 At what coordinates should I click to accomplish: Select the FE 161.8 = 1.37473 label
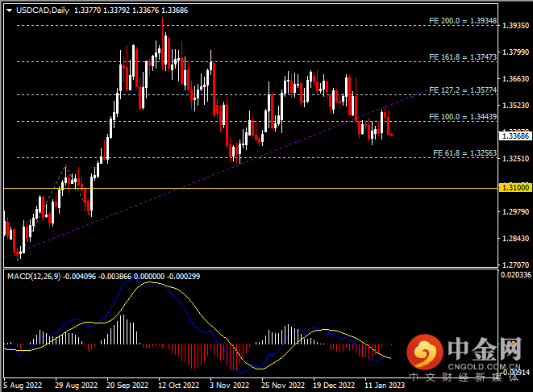(x=463, y=57)
